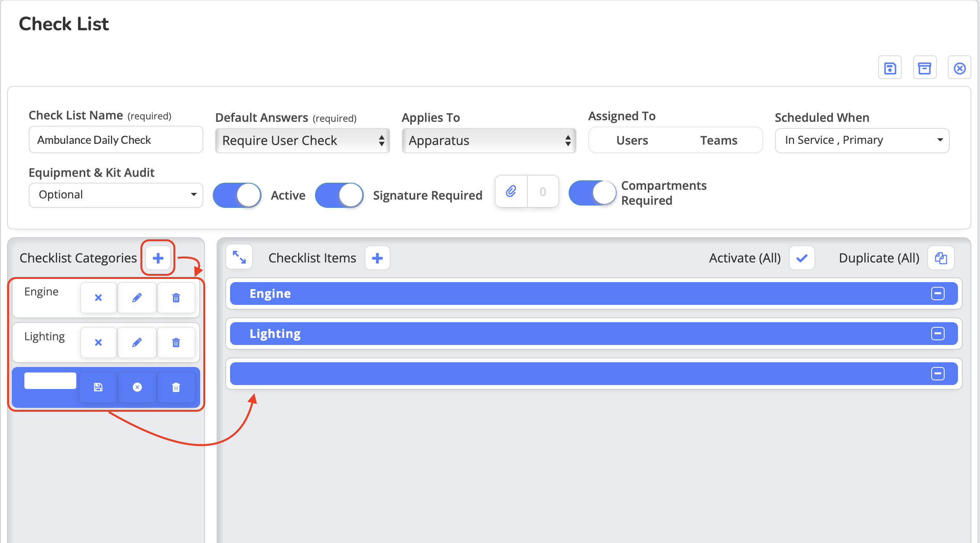Viewport: 980px width, 543px height.
Task: Delete the Lighting category
Action: point(176,343)
